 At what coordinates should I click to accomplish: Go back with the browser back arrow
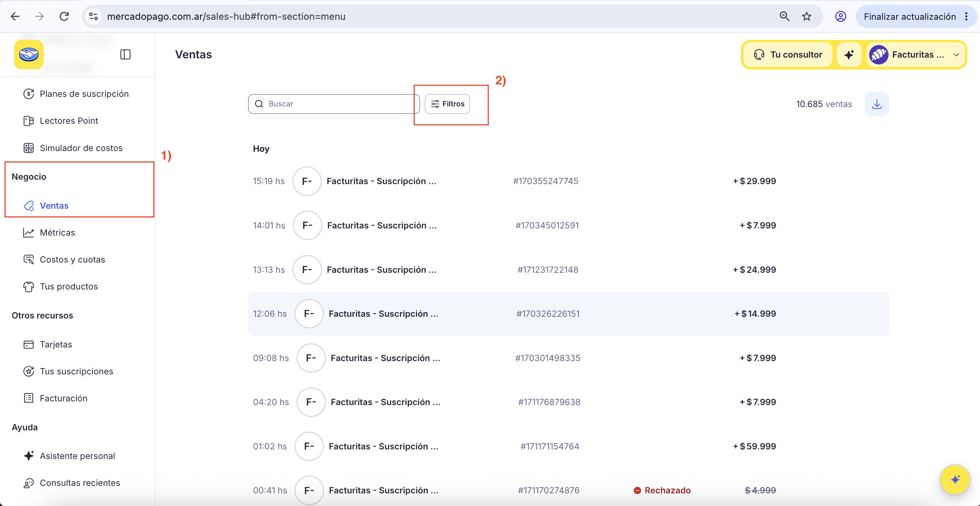click(15, 16)
